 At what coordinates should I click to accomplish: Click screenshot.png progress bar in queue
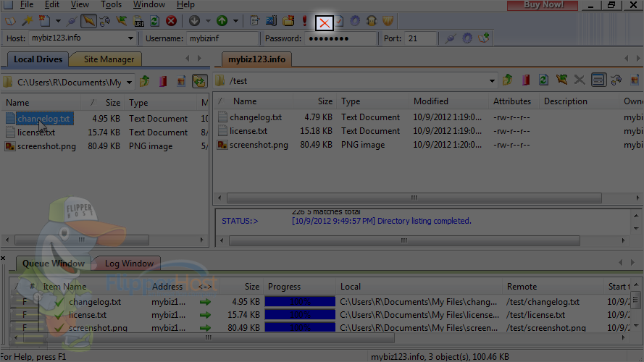(x=300, y=327)
